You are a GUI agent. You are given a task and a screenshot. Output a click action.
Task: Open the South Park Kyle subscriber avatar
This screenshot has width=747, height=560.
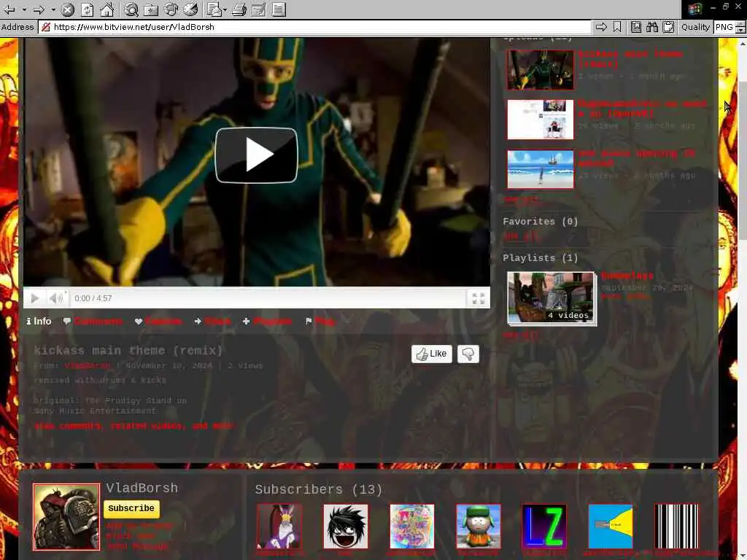click(x=479, y=526)
